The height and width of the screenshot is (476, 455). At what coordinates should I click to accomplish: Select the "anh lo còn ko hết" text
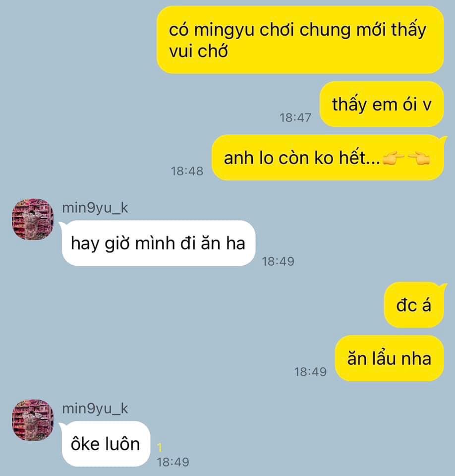point(302,158)
